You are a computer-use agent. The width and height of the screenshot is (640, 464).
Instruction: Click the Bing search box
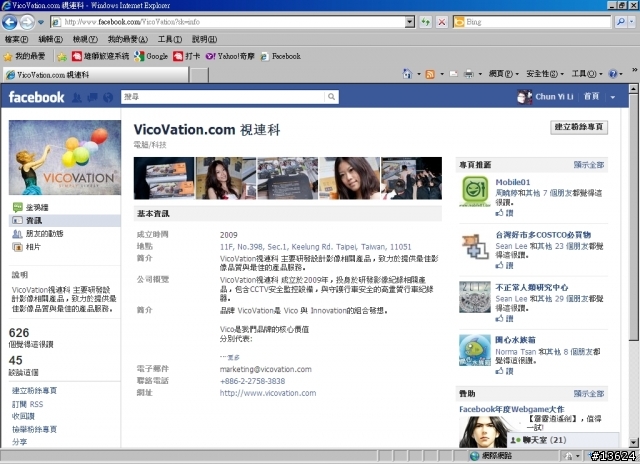click(532, 22)
